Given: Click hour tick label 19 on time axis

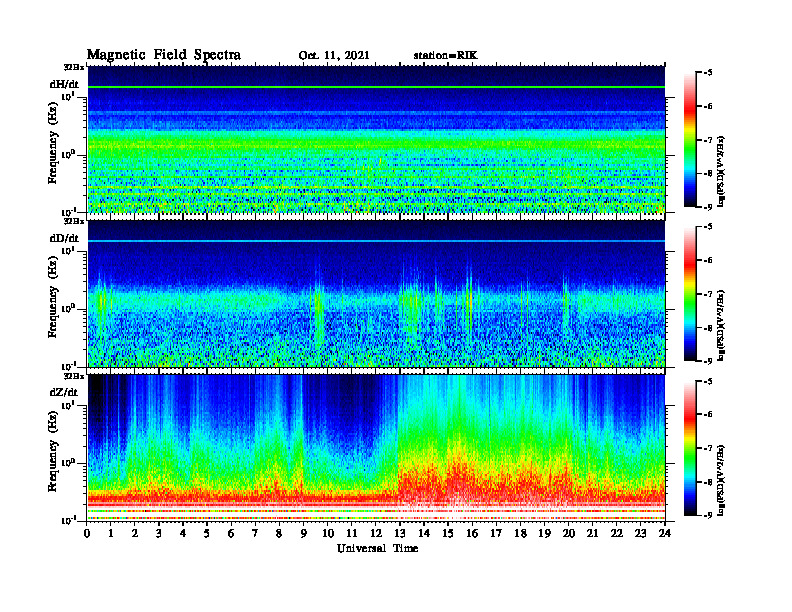Looking at the screenshot, I should click(544, 534).
